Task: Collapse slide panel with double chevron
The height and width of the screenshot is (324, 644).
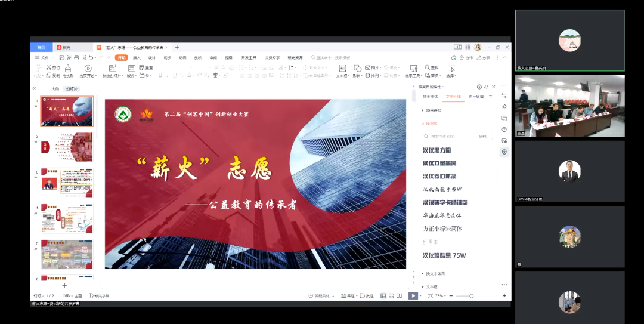Action: point(35,88)
